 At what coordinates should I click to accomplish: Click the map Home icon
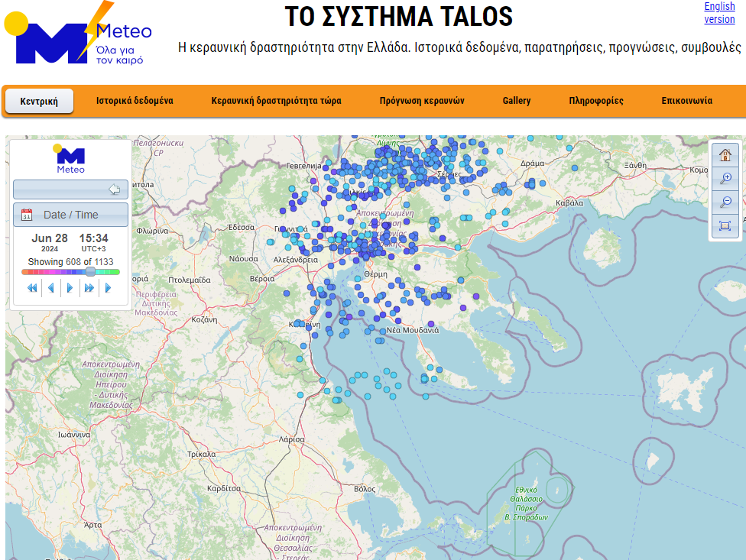pyautogui.click(x=725, y=155)
